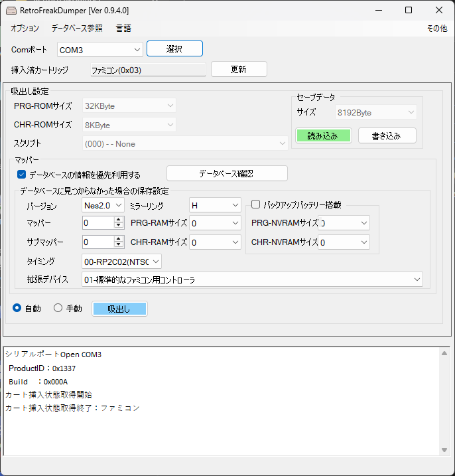Image resolution: width=455 pixels, height=476 pixels.
Task: Click the log line 'シリアルポートOpen COM3'
Action: [x=53, y=355]
